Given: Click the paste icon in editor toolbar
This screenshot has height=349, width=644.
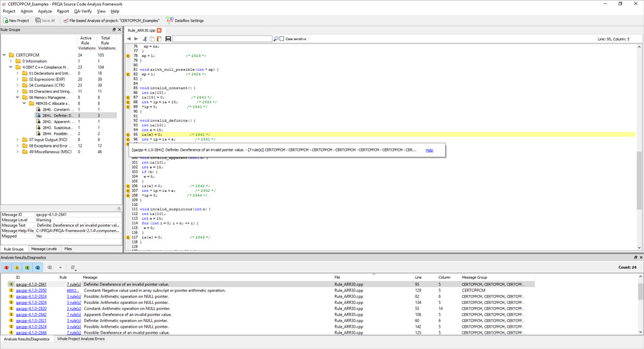Looking at the screenshot, I should coord(159,39).
